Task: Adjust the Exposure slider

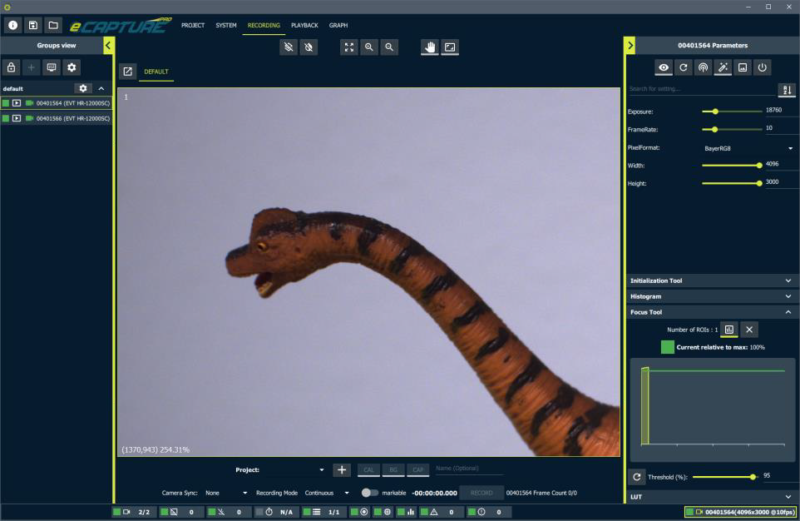Action: (716, 111)
